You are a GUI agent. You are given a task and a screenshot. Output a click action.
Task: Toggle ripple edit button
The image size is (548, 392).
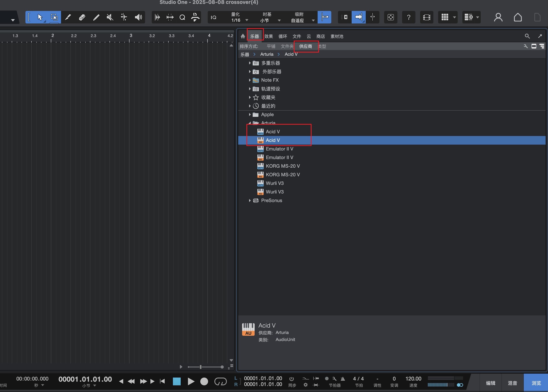click(344, 17)
